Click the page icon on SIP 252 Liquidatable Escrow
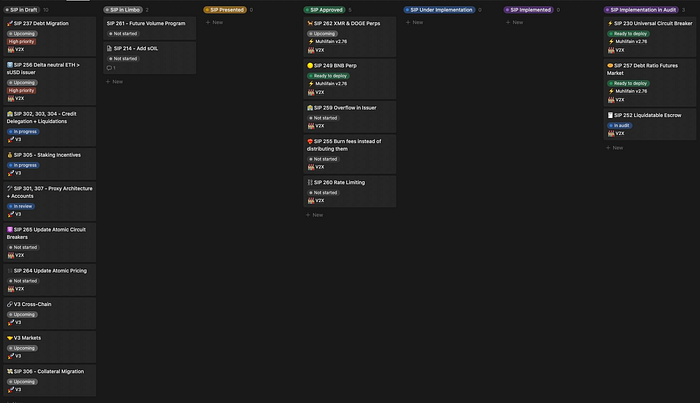 click(x=610, y=115)
